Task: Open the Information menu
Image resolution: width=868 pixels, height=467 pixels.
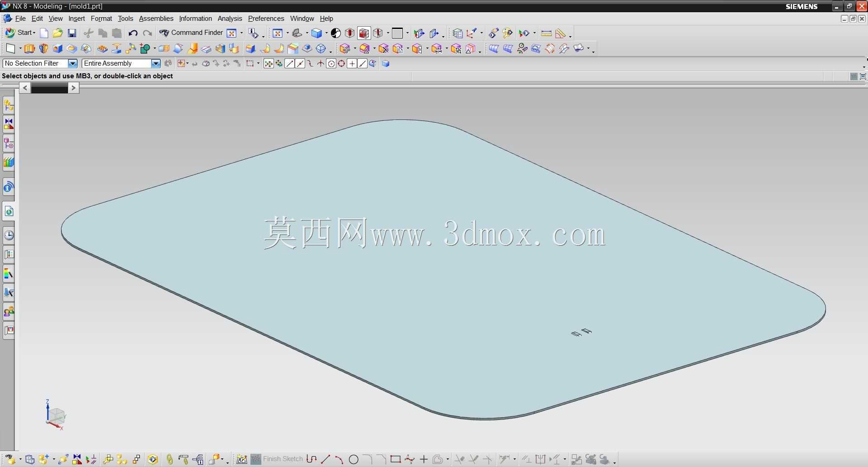Action: click(x=195, y=19)
